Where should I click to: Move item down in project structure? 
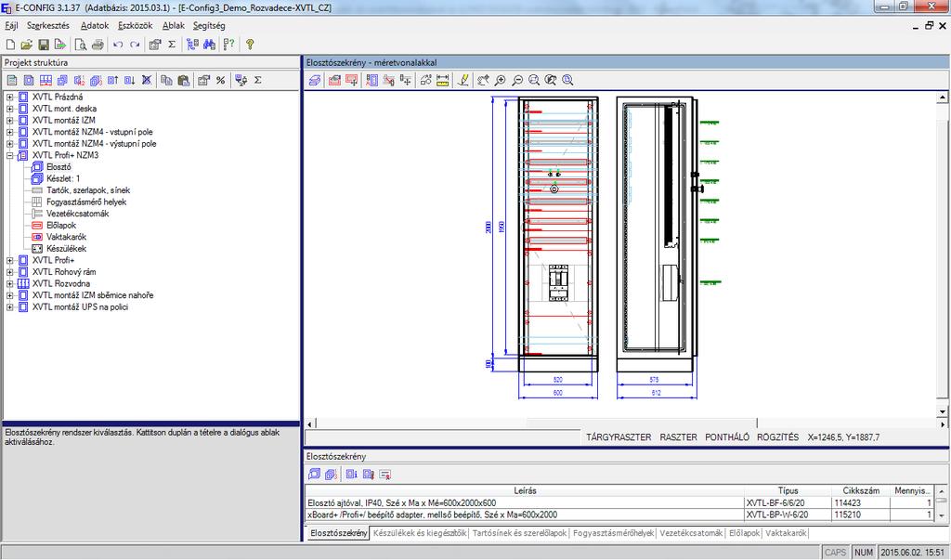point(129,80)
